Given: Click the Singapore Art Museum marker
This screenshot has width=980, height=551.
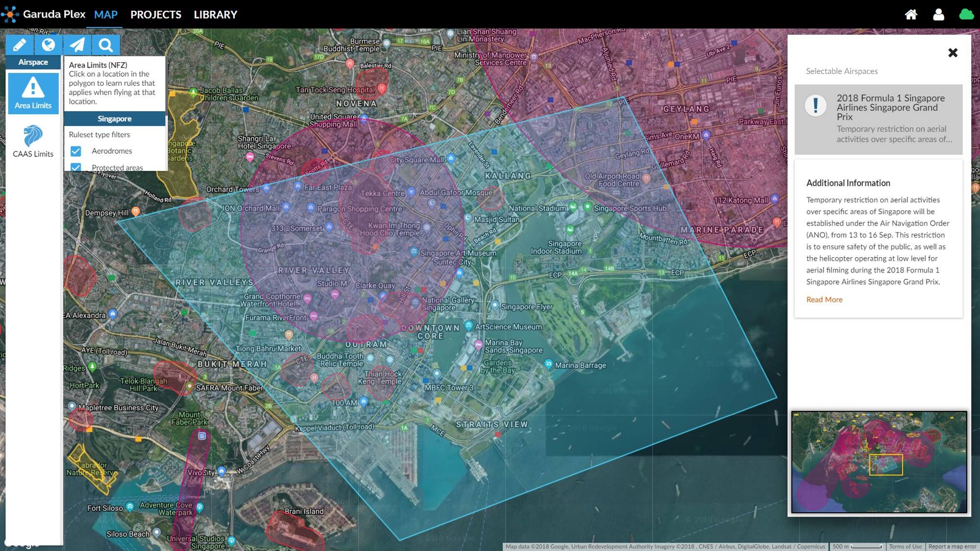Looking at the screenshot, I should pyautogui.click(x=414, y=252).
